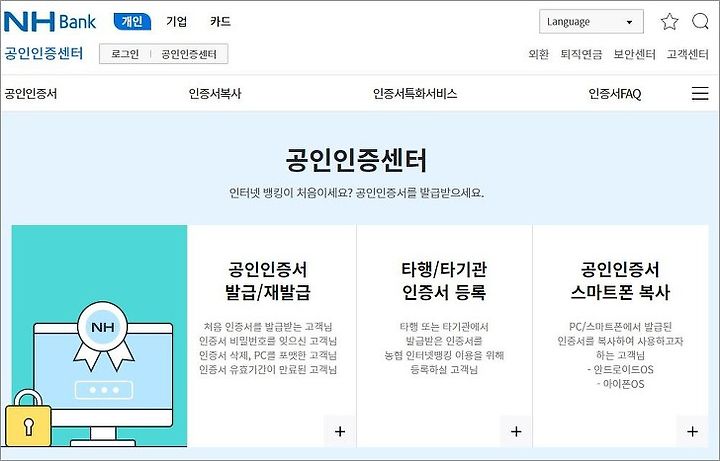Select the 기업 tab
The image size is (720, 461).
tap(177, 22)
